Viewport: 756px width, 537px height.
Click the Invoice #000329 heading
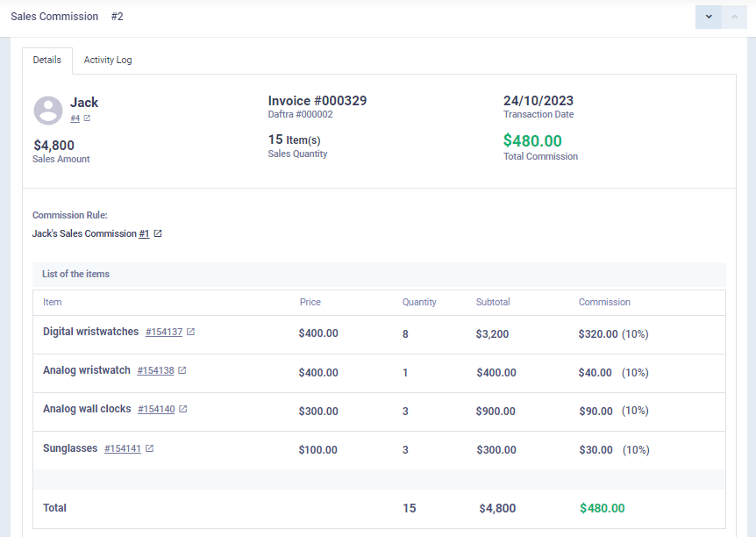317,101
